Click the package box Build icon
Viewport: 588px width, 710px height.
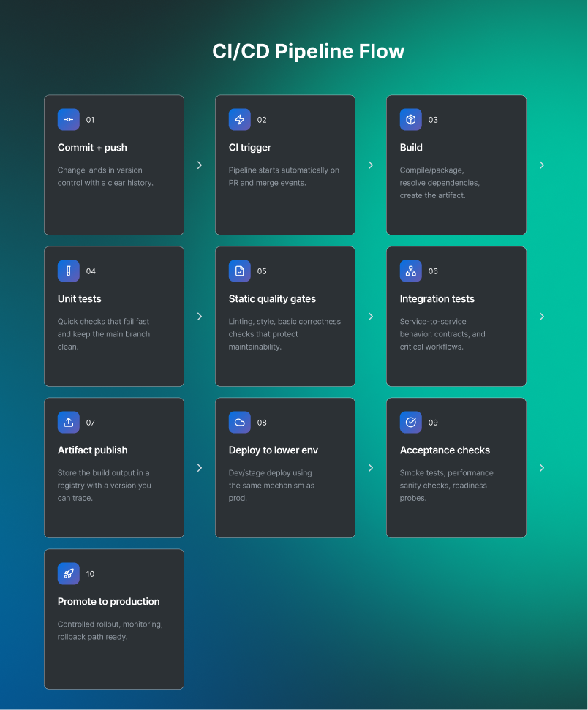click(x=411, y=120)
